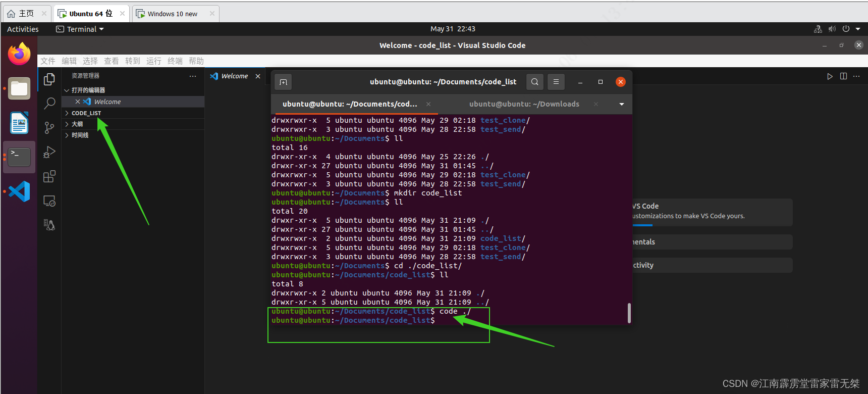The width and height of the screenshot is (868, 394).
Task: Open the system menu dropdown arrow
Action: 858,29
